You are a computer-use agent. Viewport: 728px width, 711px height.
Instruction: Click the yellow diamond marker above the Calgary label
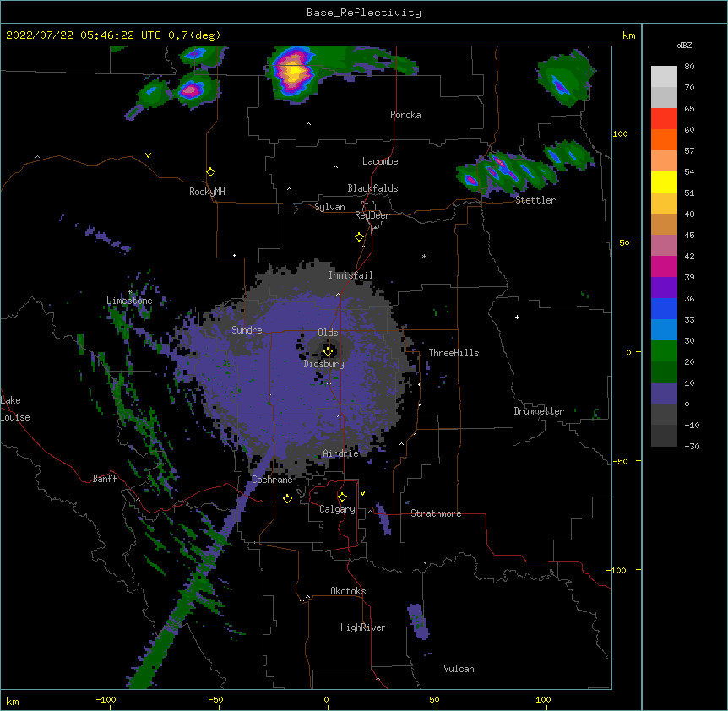point(342,497)
